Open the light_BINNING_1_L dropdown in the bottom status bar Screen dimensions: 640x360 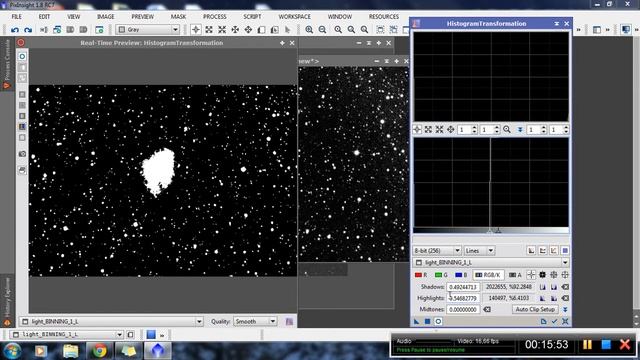click(x=67, y=335)
